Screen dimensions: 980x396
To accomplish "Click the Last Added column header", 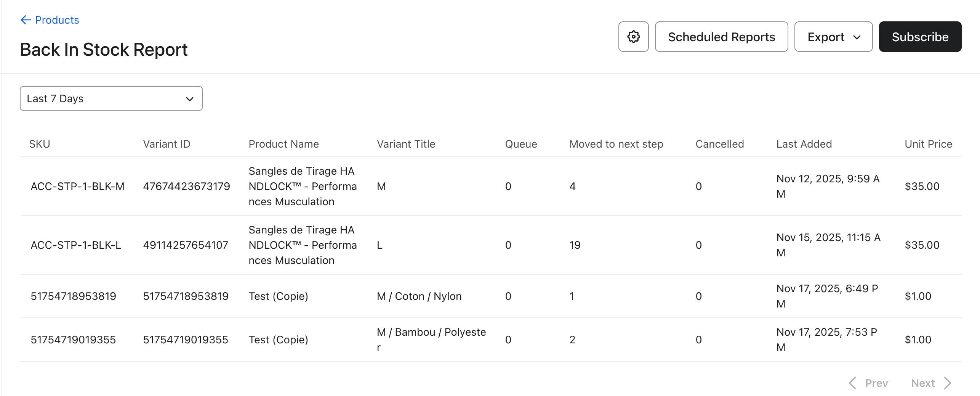I will [804, 144].
